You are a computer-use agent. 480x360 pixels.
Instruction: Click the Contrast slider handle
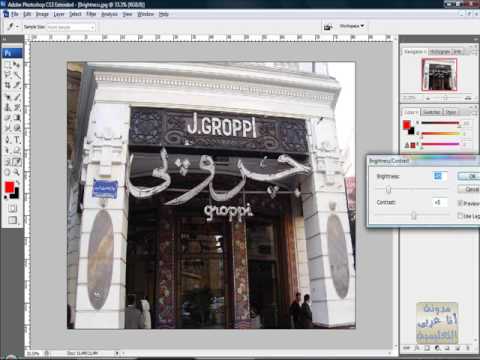point(414,215)
